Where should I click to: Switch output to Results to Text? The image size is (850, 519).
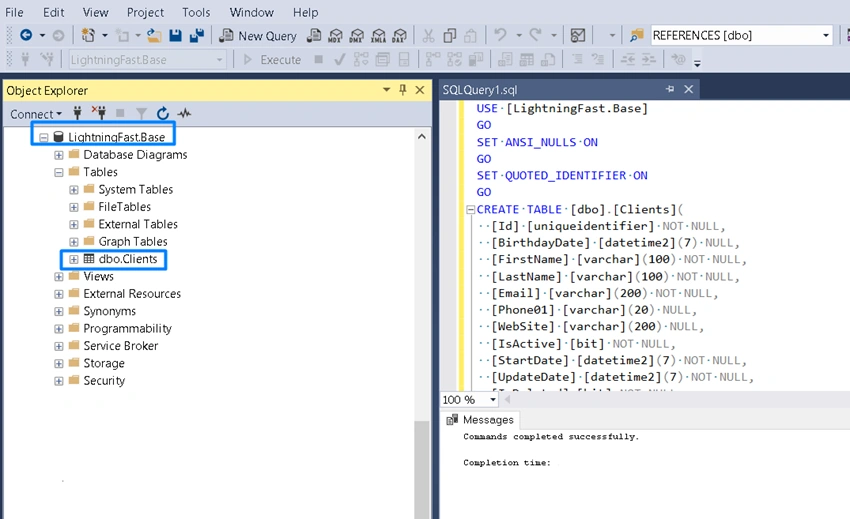click(x=505, y=59)
